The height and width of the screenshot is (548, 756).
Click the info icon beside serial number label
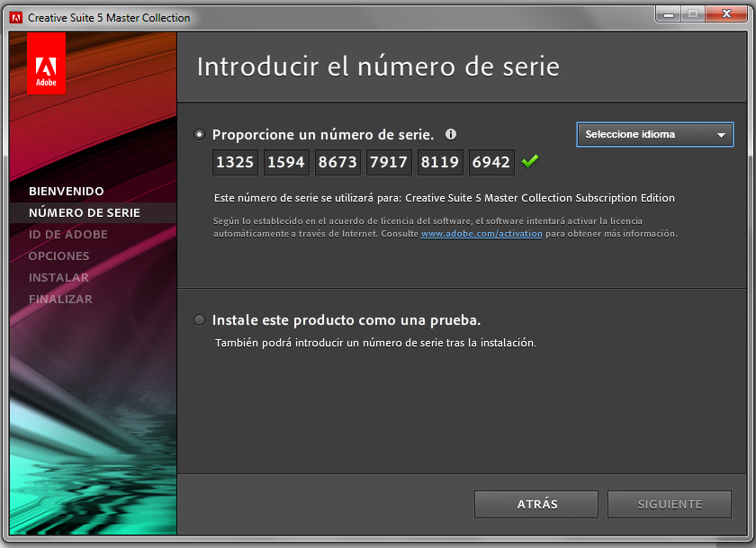[450, 134]
